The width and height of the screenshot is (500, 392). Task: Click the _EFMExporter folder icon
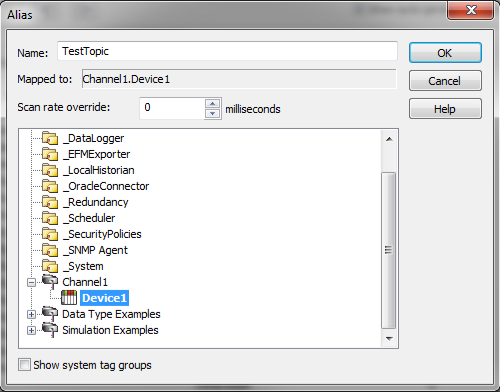click(x=50, y=154)
